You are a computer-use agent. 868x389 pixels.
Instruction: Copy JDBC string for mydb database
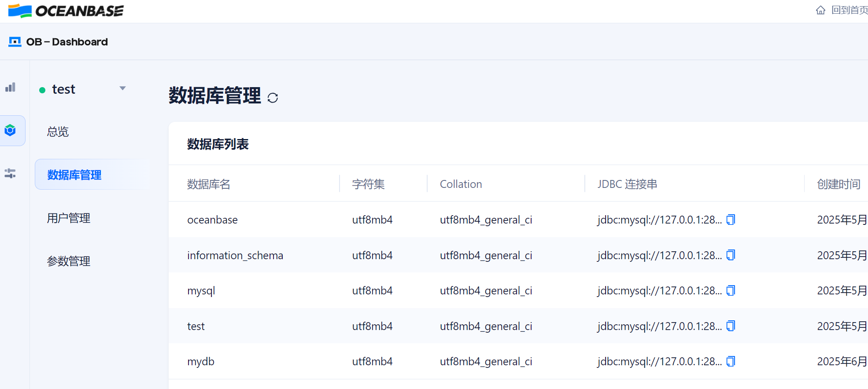click(x=731, y=361)
